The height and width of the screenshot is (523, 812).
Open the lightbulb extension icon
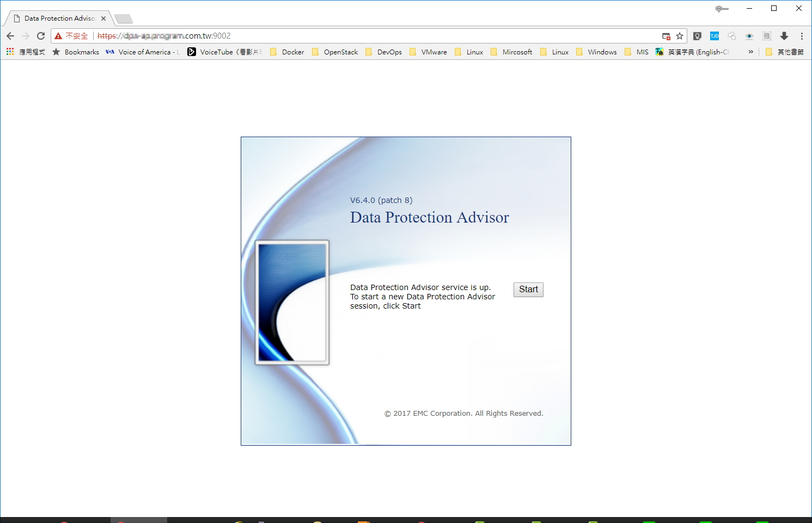click(x=697, y=36)
